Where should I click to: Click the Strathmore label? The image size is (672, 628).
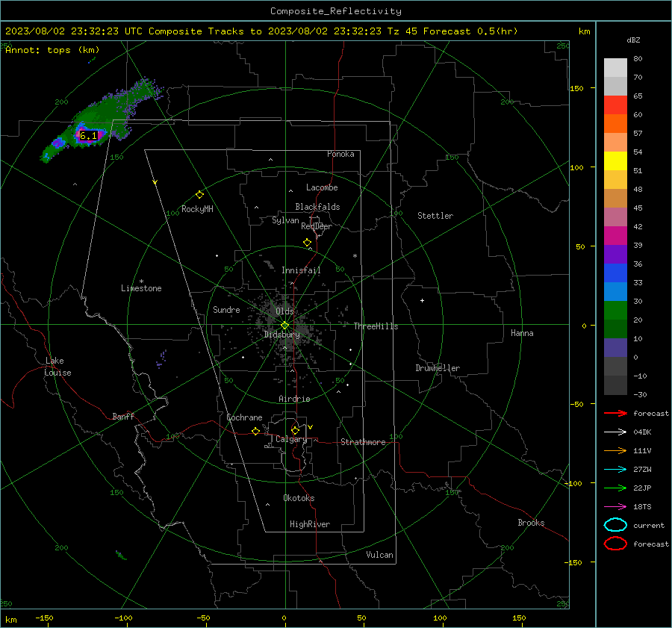tap(363, 442)
